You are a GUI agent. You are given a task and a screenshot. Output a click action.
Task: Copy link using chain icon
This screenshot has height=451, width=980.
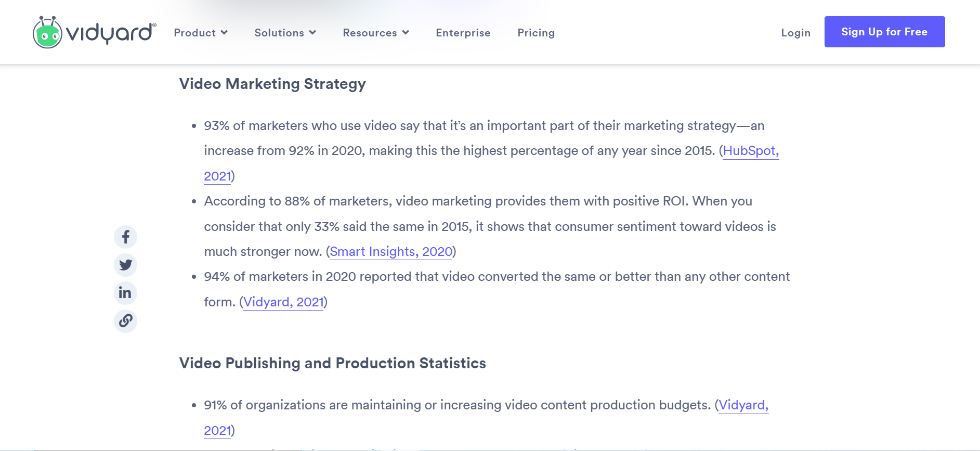pos(125,321)
